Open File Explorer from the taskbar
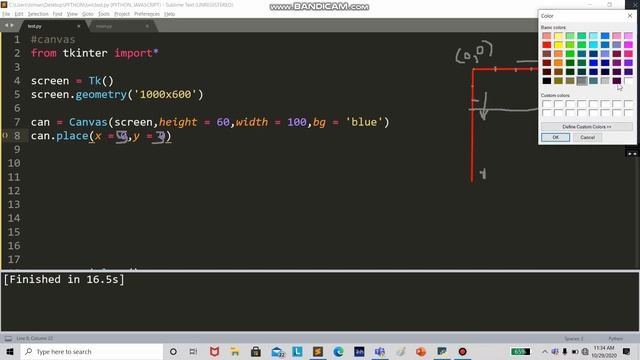Image resolution: width=640 pixels, height=360 pixels. [x=235, y=351]
